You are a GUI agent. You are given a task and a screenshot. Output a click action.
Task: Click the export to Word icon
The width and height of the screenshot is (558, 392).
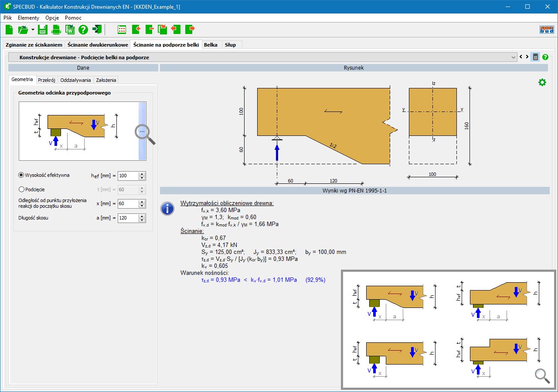point(70,30)
